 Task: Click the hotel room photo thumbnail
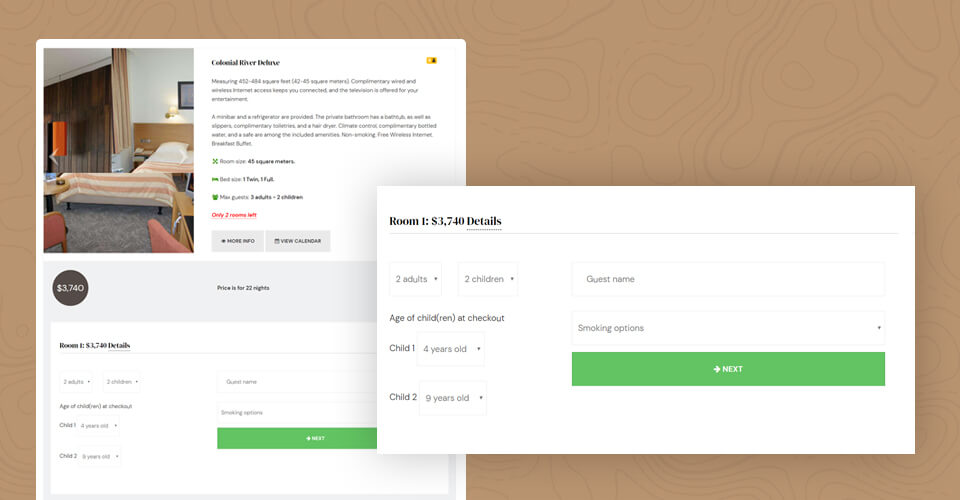click(x=119, y=151)
